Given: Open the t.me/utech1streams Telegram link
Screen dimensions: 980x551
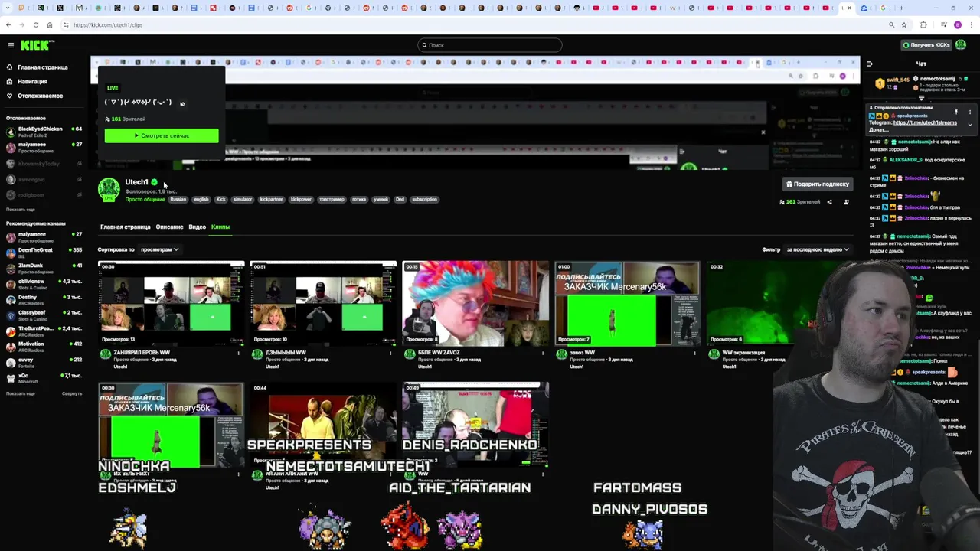Looking at the screenshot, I should tap(925, 122).
